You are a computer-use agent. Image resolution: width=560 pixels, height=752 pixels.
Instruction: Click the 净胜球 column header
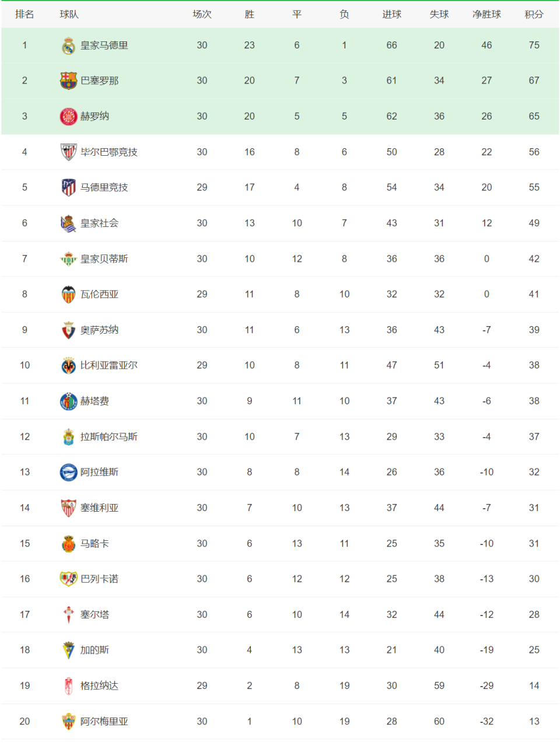(x=487, y=14)
